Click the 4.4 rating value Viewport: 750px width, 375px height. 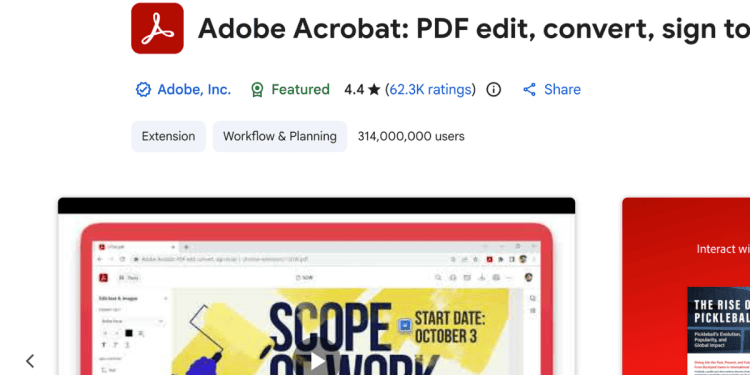click(354, 89)
